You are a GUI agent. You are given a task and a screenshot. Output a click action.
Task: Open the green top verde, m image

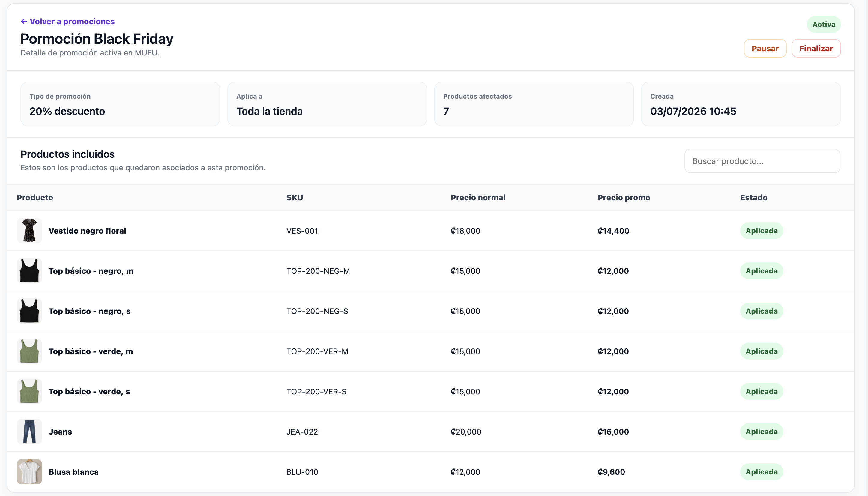pyautogui.click(x=29, y=351)
